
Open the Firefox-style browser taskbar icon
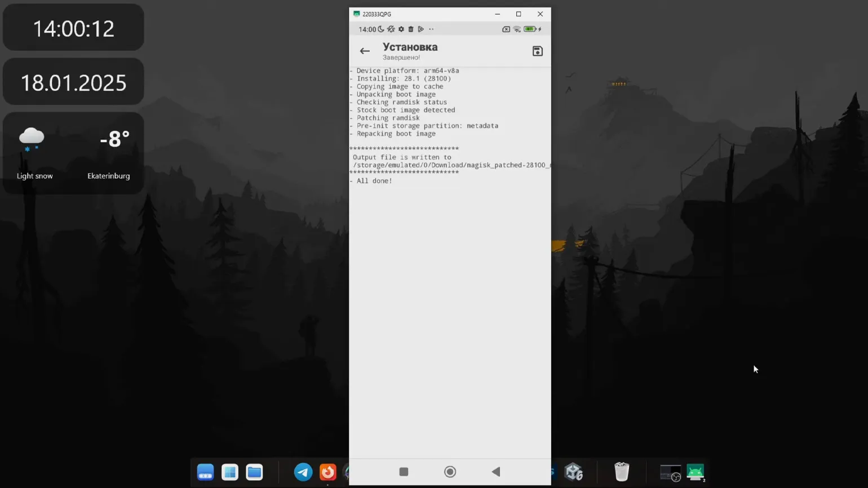point(327,472)
